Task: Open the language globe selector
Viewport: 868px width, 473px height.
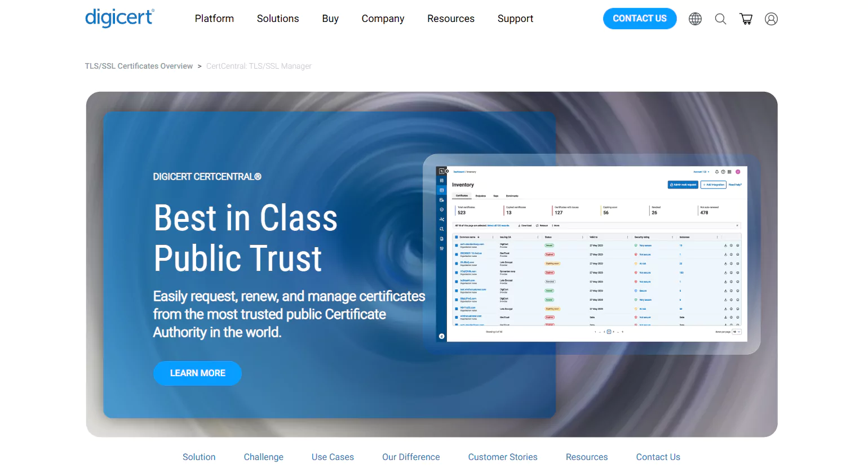Action: (695, 19)
